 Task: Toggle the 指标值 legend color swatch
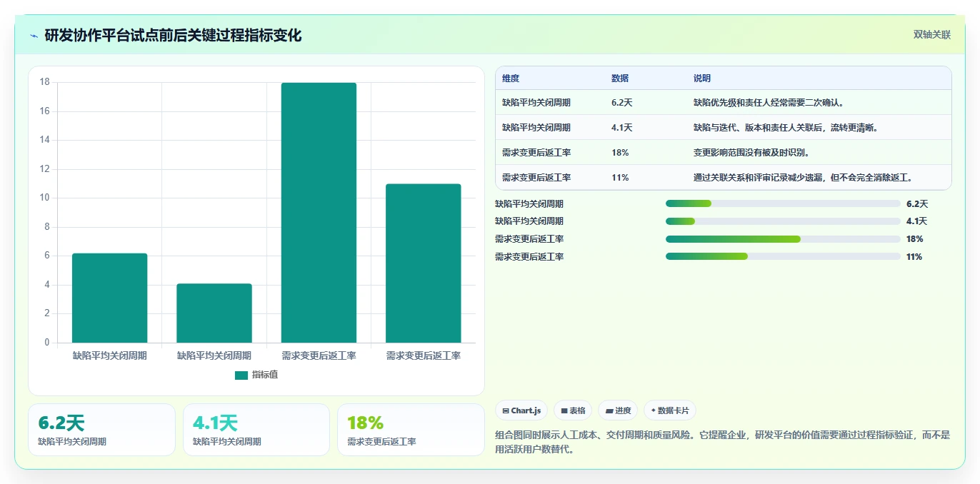(241, 375)
